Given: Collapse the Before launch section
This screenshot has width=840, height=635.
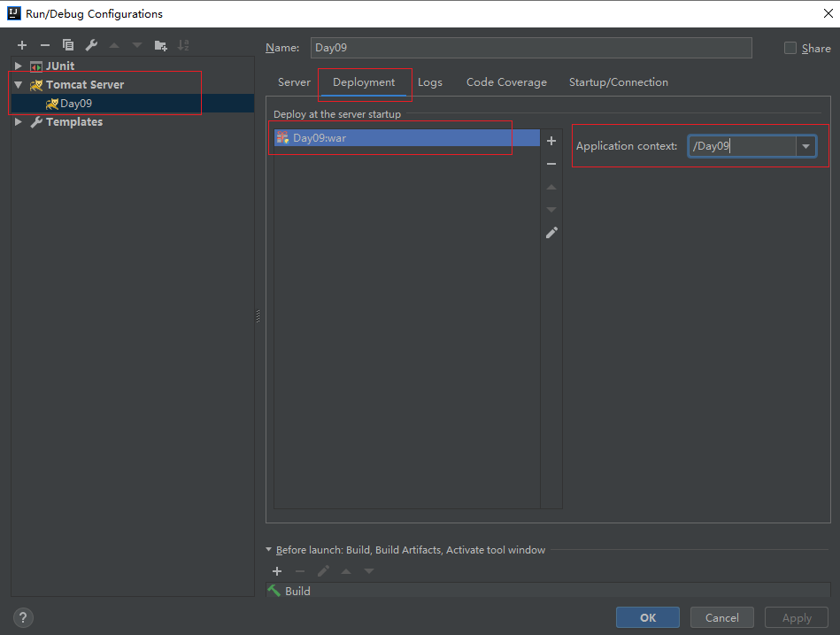Looking at the screenshot, I should tap(269, 550).
